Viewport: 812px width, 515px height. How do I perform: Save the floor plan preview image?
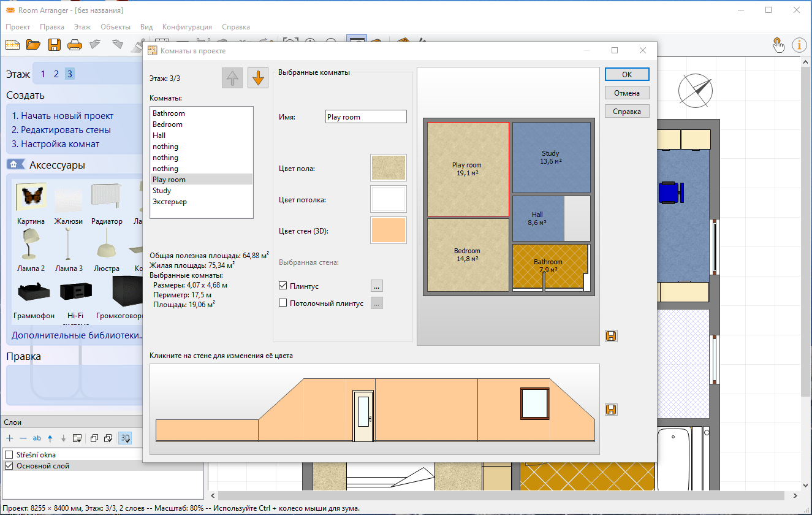[611, 335]
